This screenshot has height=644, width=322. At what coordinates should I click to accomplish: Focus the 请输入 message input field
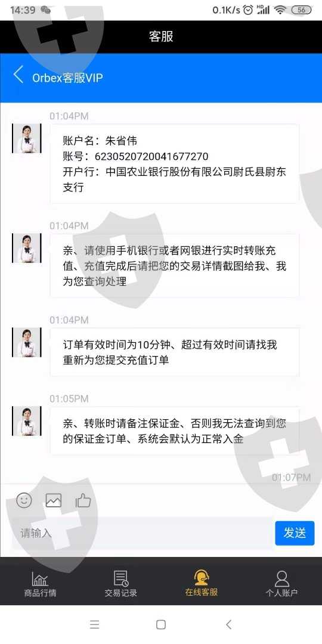142,533
